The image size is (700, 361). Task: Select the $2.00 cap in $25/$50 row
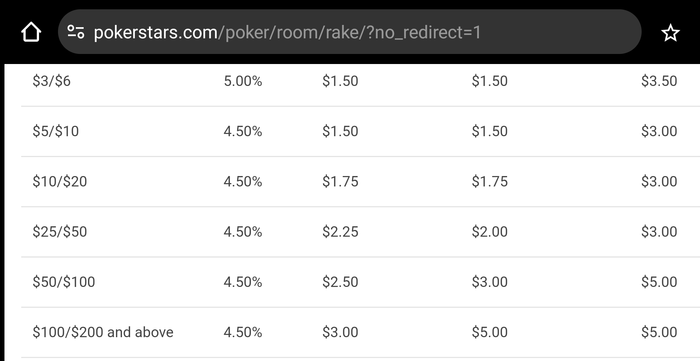[x=489, y=232]
